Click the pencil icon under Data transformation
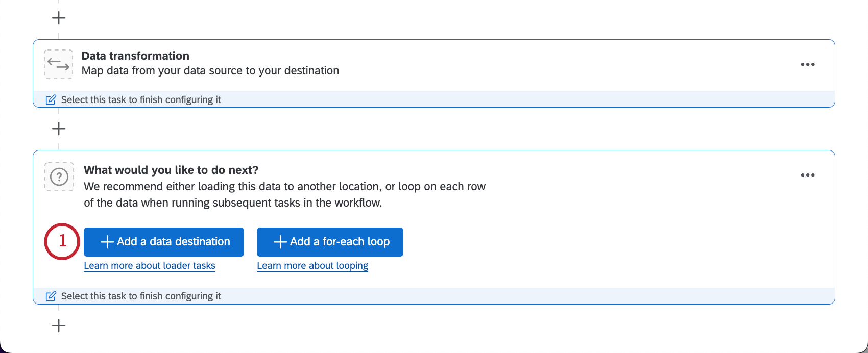868x353 pixels. [x=51, y=100]
